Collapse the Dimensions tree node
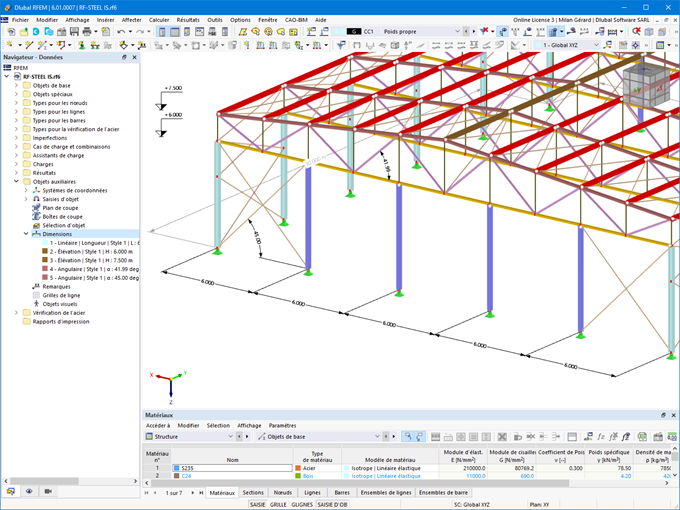The width and height of the screenshot is (680, 510). 26,234
